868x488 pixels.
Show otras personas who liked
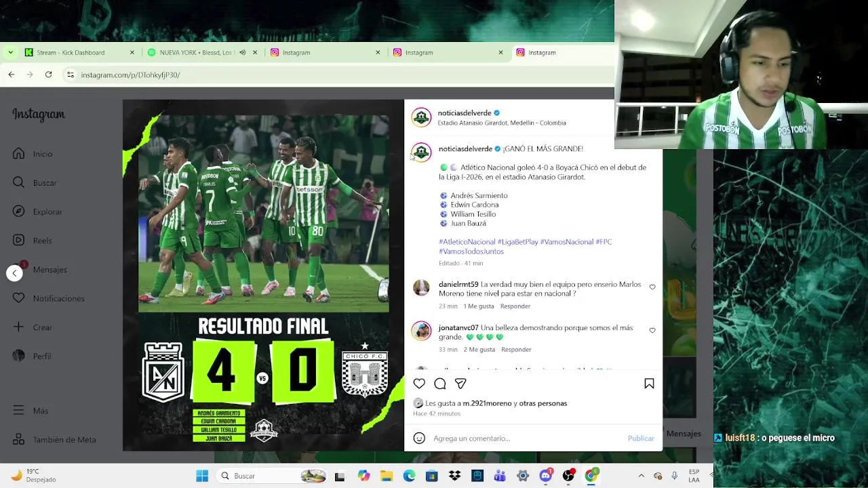[x=542, y=403]
